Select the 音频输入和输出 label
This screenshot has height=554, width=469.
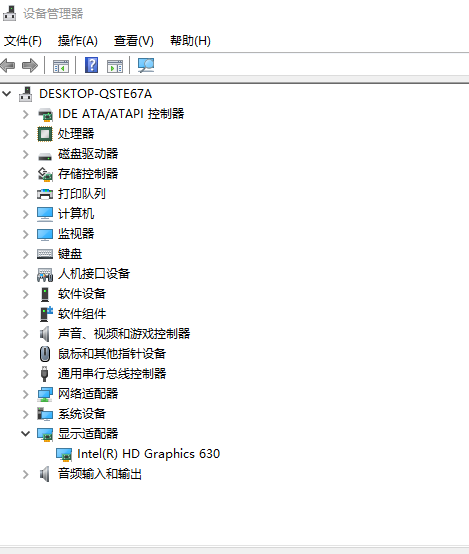(x=100, y=474)
